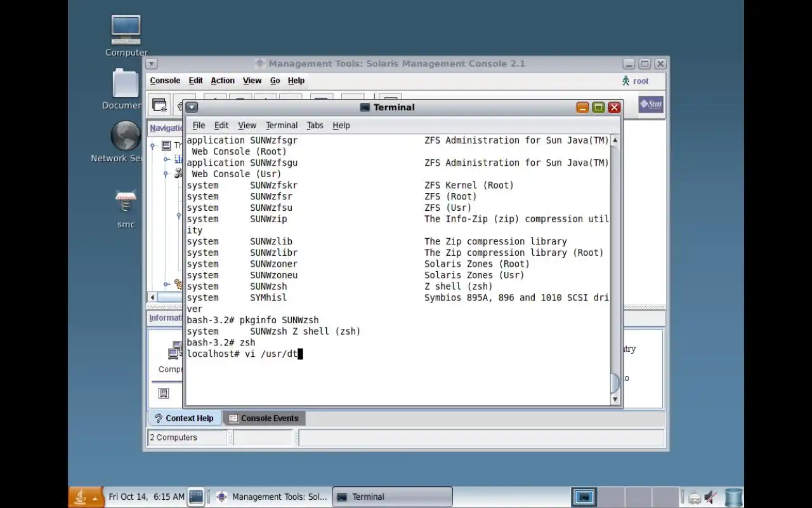Open the Trash icon in the panel
The image size is (812, 508).
click(733, 497)
